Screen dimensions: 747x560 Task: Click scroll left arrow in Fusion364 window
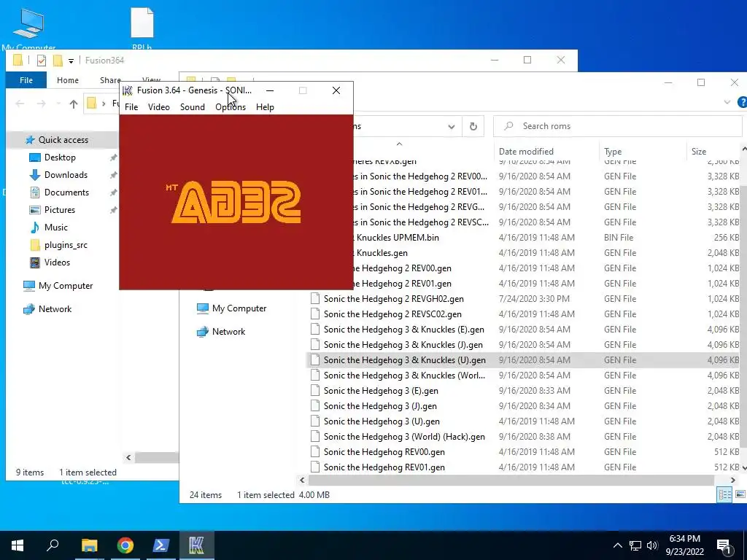(x=128, y=458)
